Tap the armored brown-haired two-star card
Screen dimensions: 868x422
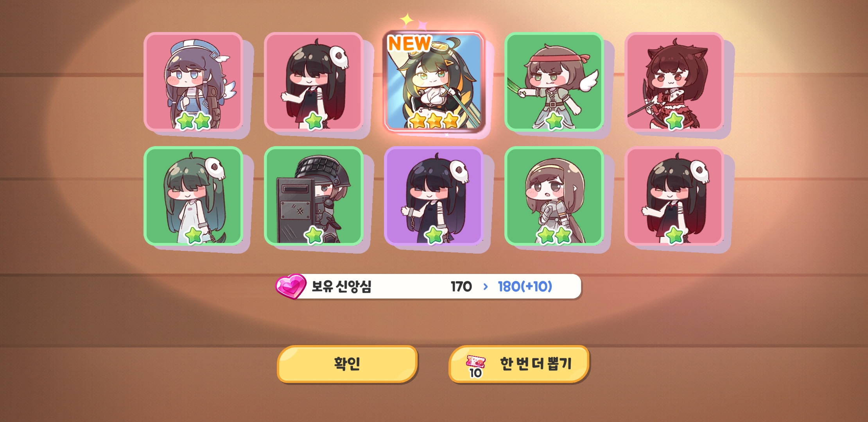point(554,196)
